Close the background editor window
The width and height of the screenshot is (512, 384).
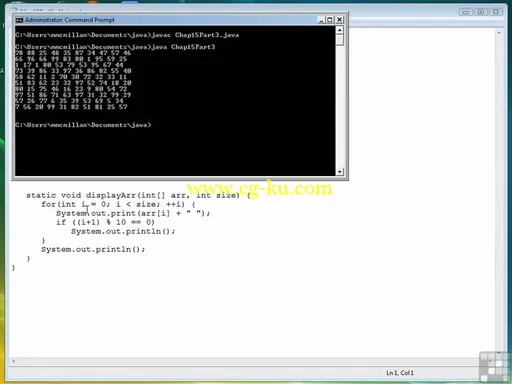tap(496, 12)
